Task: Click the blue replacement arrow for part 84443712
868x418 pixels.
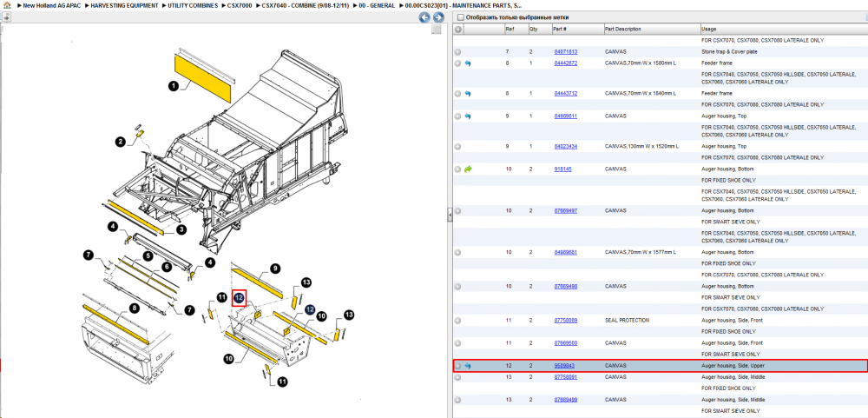Action: [x=468, y=94]
